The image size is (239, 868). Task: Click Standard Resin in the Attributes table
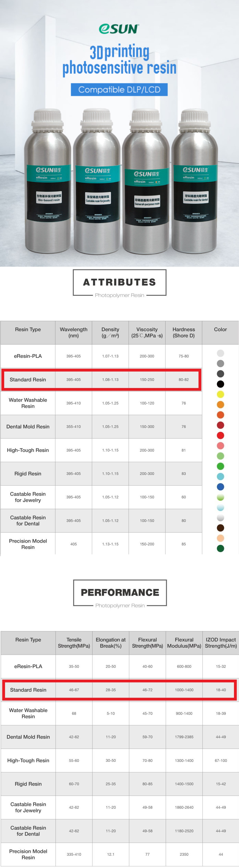pos(28,379)
